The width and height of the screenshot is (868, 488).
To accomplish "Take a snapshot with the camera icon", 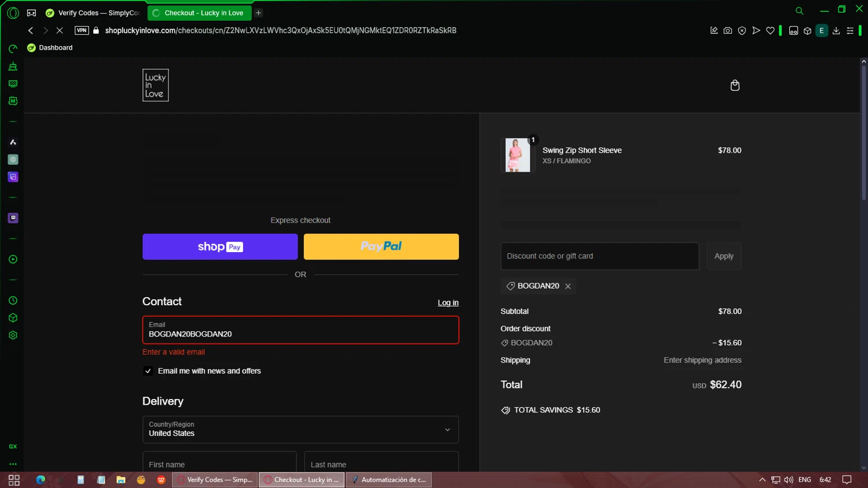I will tap(728, 31).
